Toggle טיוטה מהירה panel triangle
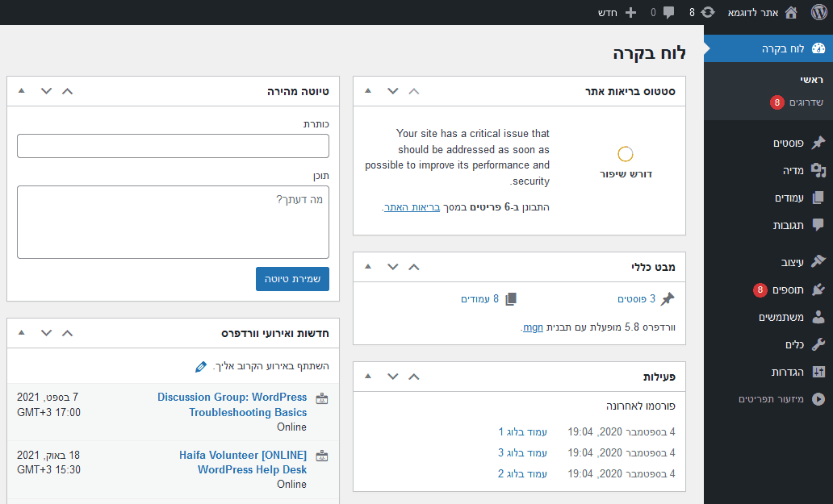 pyautogui.click(x=21, y=90)
